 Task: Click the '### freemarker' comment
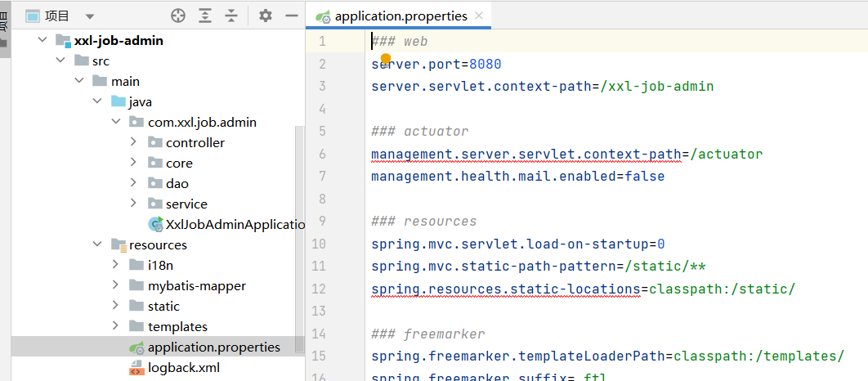click(x=428, y=334)
